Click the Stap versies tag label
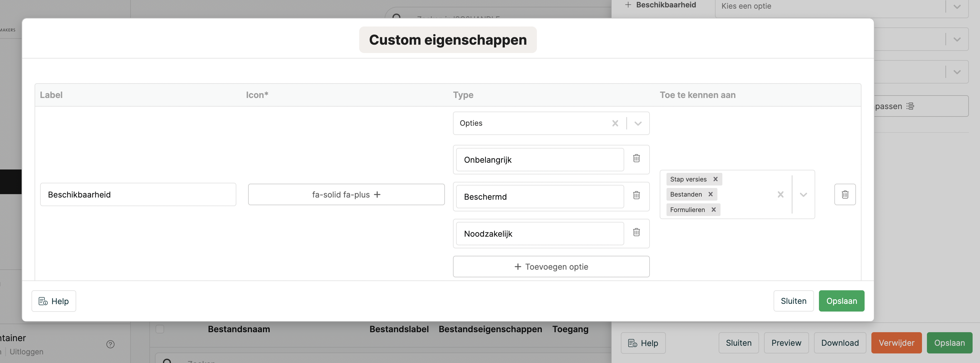980x363 pixels. click(688, 179)
